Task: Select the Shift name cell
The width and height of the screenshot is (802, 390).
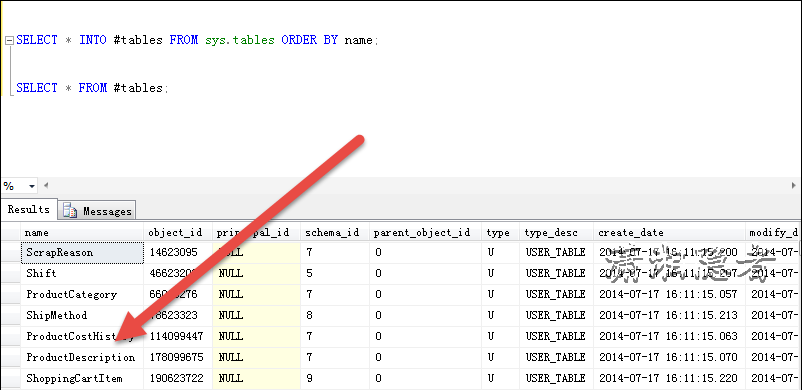Action: tap(82, 274)
